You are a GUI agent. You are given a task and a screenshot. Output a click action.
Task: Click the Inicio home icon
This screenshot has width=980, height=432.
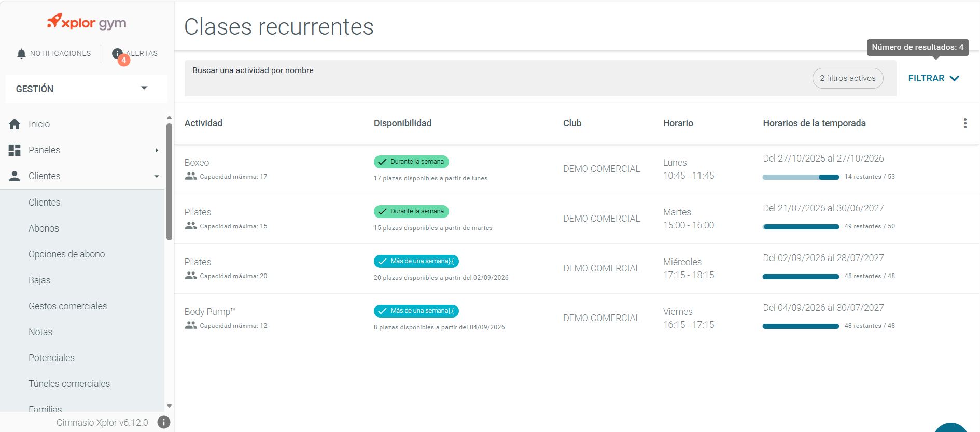[15, 124]
